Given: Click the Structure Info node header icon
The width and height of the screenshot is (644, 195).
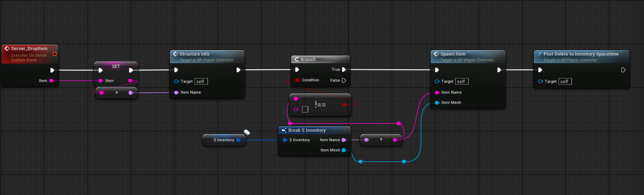Looking at the screenshot, I should click(175, 54).
